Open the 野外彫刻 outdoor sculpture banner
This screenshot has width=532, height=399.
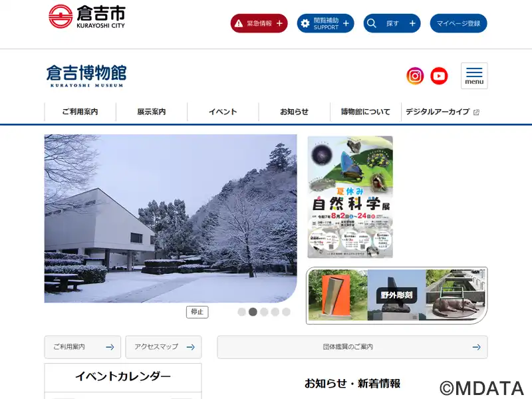[396, 295]
